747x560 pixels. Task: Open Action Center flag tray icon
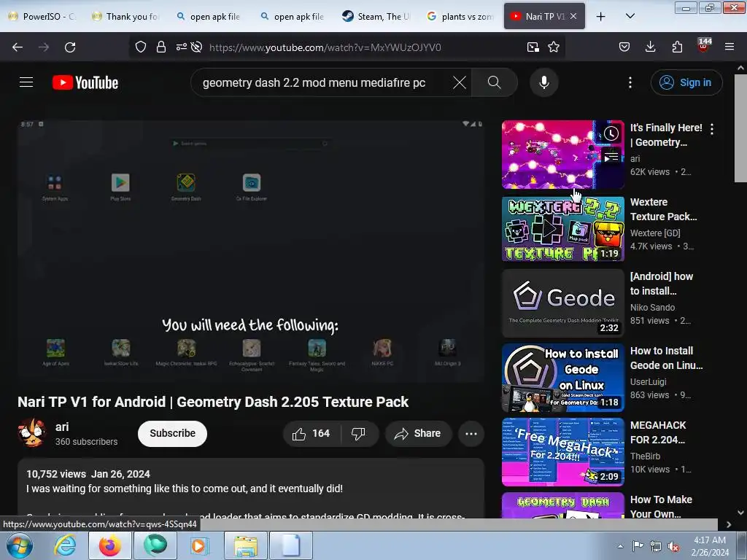point(638,546)
